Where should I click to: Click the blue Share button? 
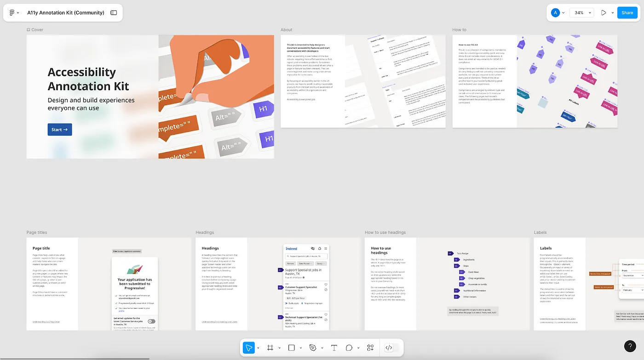coord(627,13)
